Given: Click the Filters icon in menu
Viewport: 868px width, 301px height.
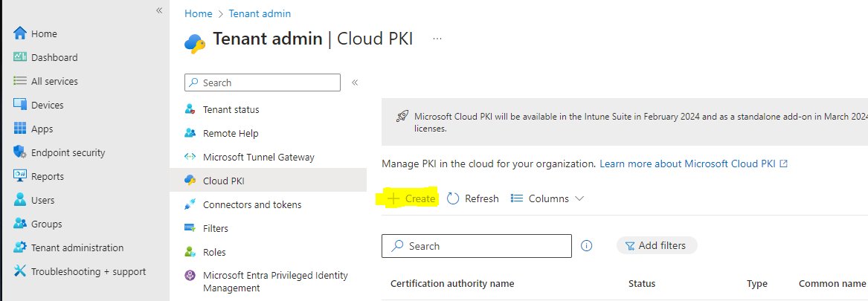Looking at the screenshot, I should [x=190, y=228].
